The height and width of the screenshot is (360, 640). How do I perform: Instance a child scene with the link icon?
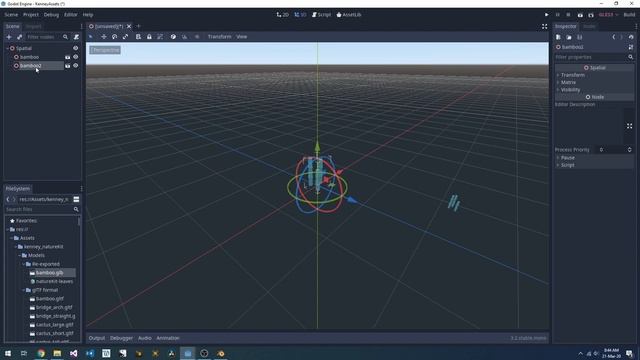click(19, 37)
